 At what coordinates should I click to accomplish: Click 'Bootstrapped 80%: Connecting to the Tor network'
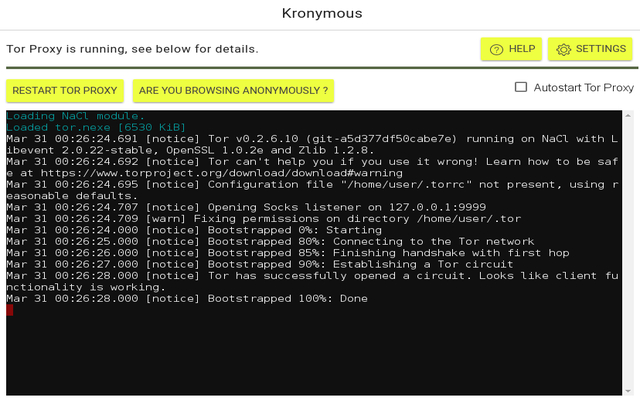tap(270, 242)
